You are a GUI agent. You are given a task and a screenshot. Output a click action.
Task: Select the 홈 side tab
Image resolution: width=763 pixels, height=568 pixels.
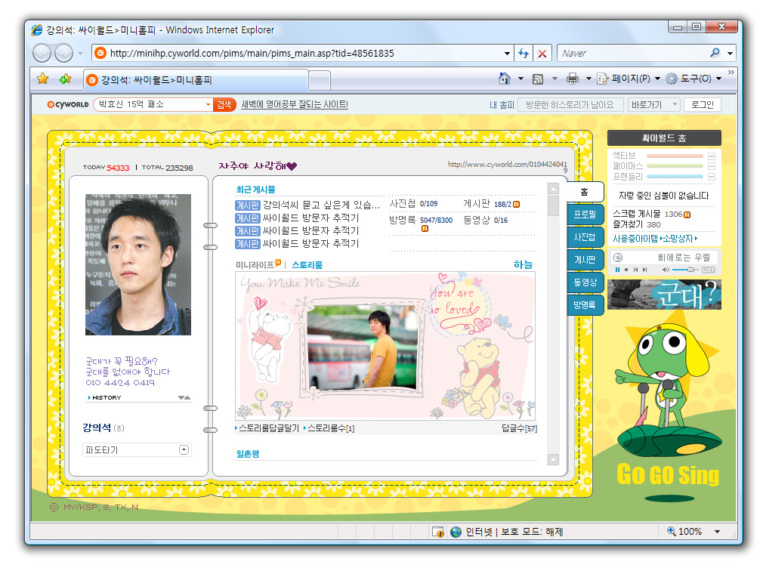point(585,192)
